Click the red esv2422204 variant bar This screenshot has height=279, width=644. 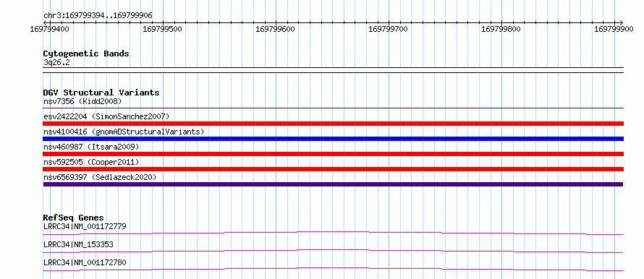pyautogui.click(x=333, y=124)
